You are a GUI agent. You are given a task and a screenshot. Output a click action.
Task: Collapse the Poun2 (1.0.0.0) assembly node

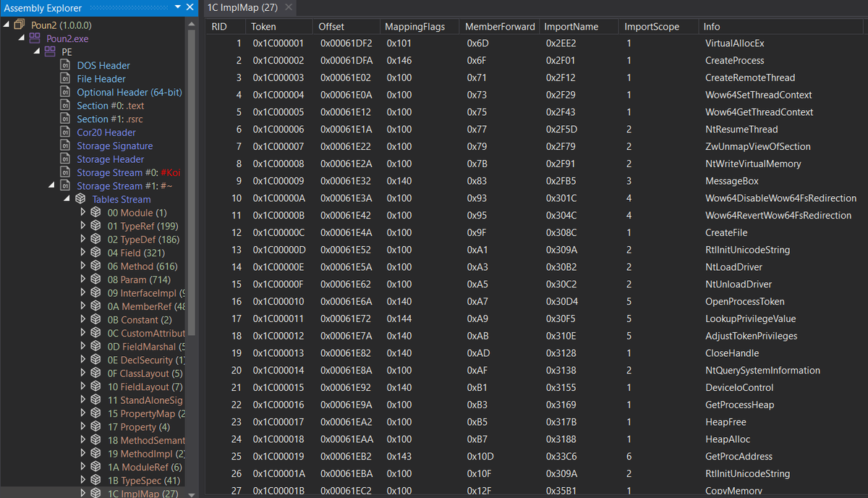click(x=7, y=25)
